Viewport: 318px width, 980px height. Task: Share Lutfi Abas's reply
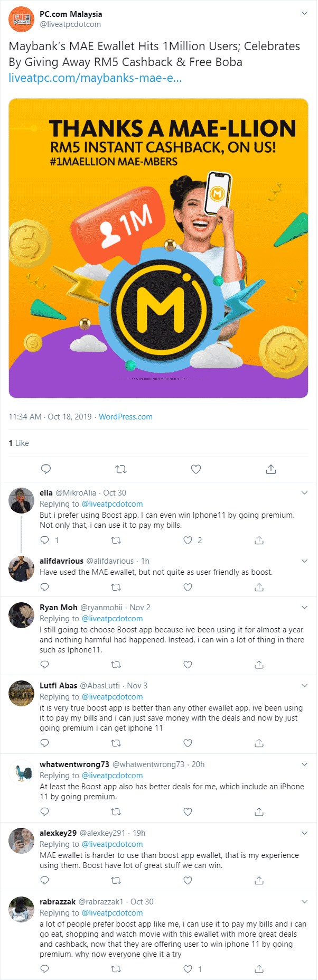(259, 743)
